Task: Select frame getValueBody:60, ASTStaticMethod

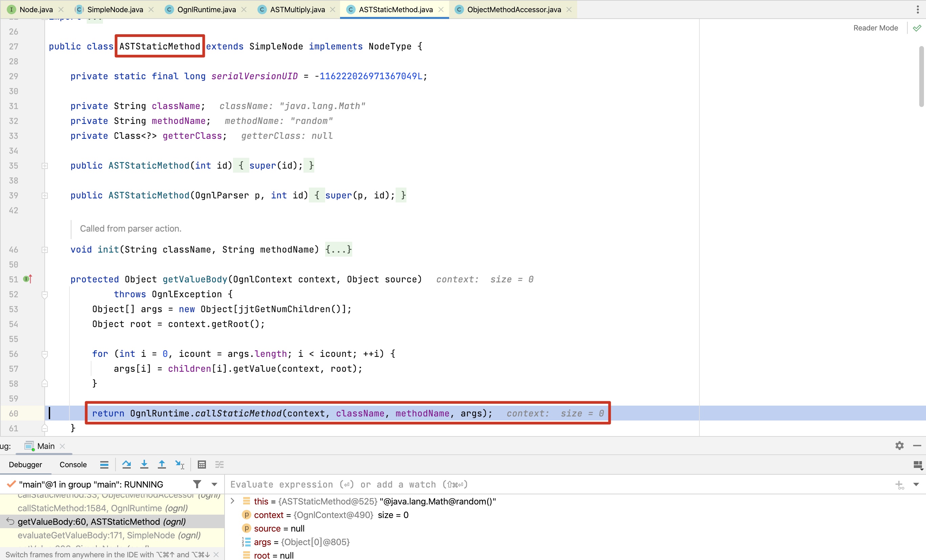Action: pyautogui.click(x=112, y=522)
